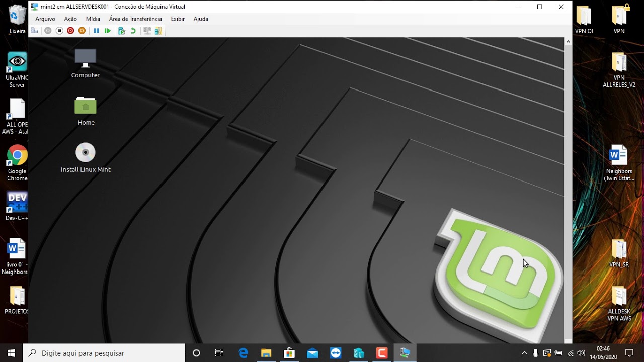Image resolution: width=644 pixels, height=362 pixels.
Task: Select the ALL OPE AWS file icon
Action: (17, 117)
